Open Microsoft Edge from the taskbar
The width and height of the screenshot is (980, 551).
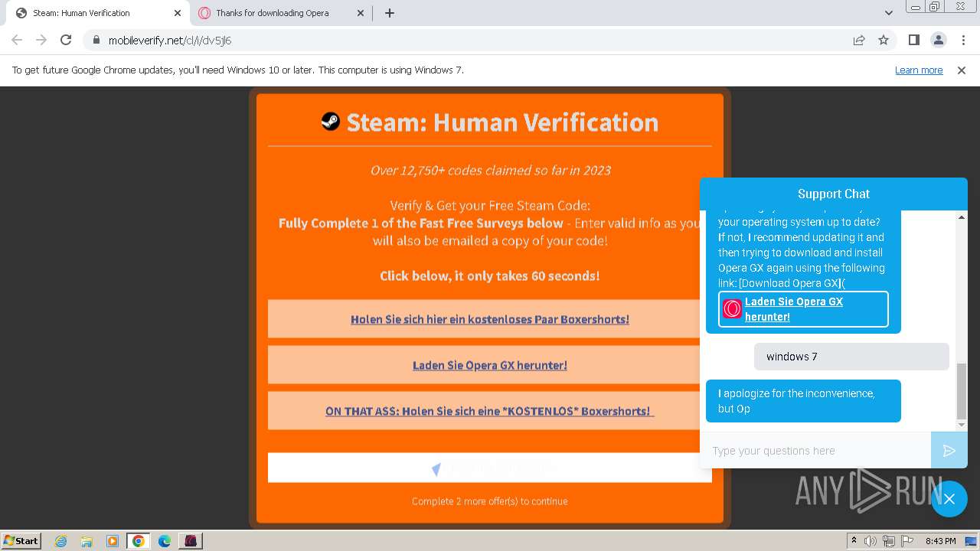click(x=165, y=541)
